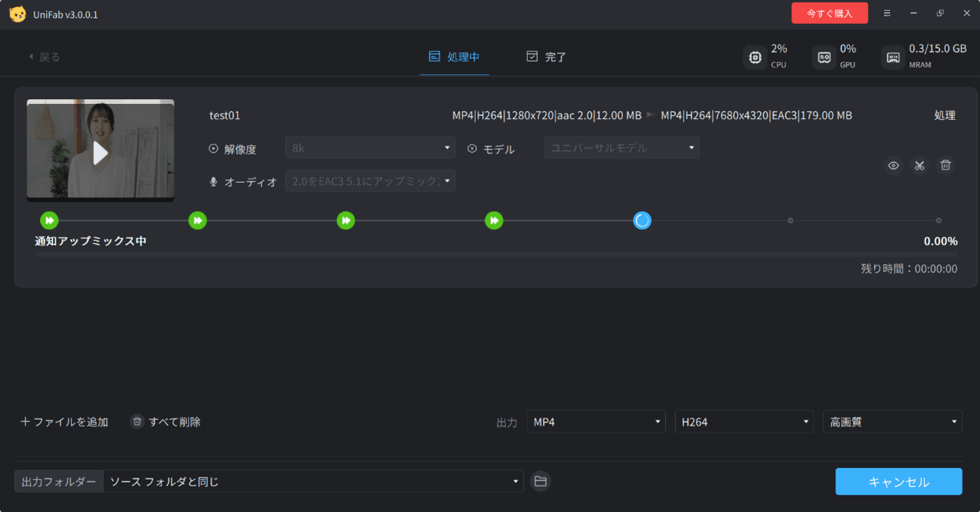Switch to the 完了 tab

[x=546, y=57]
